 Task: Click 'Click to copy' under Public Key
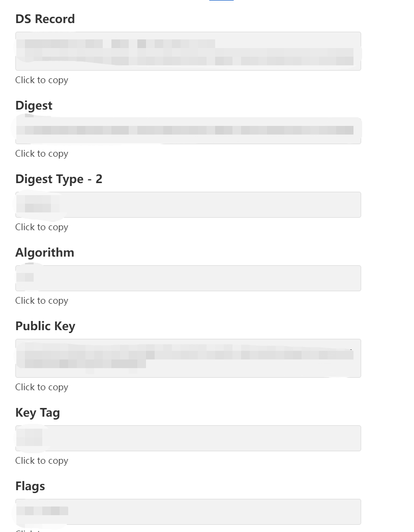click(x=42, y=387)
